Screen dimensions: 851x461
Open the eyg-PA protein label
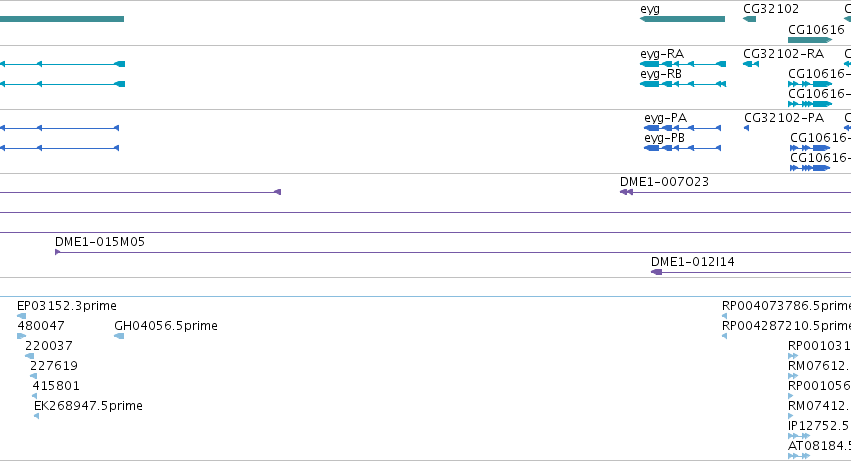[665, 118]
